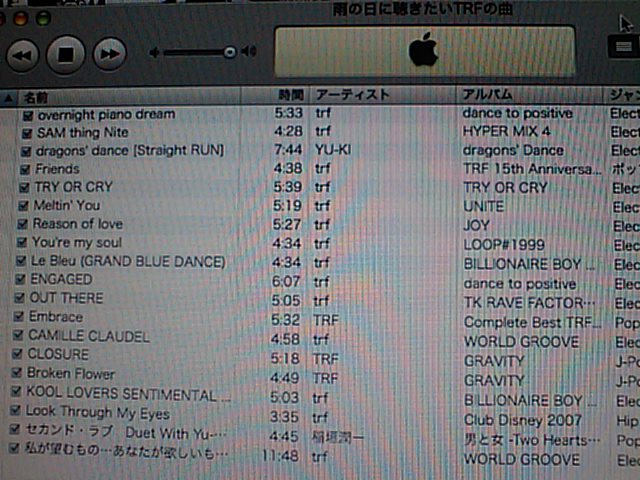This screenshot has width=640, height=480.
Task: Select the song name overnight piano dream
Action: click(107, 114)
